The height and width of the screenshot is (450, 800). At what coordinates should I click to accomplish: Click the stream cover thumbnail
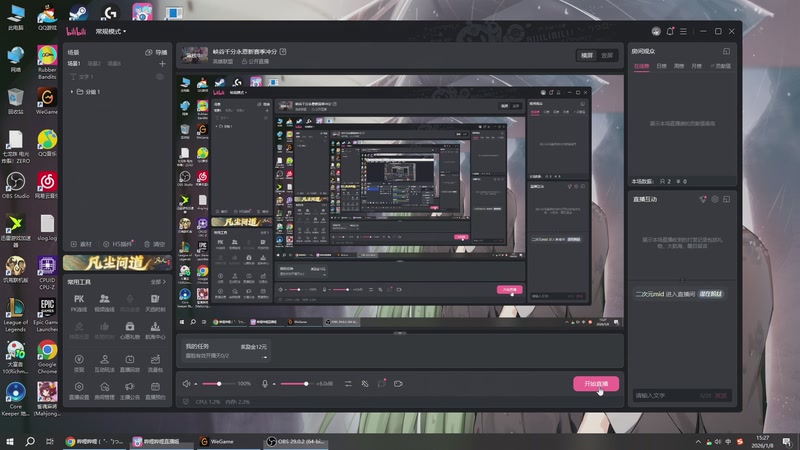coord(195,55)
